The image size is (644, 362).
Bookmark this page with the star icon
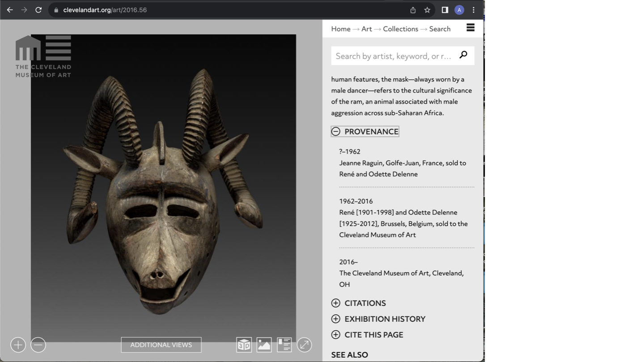click(427, 10)
